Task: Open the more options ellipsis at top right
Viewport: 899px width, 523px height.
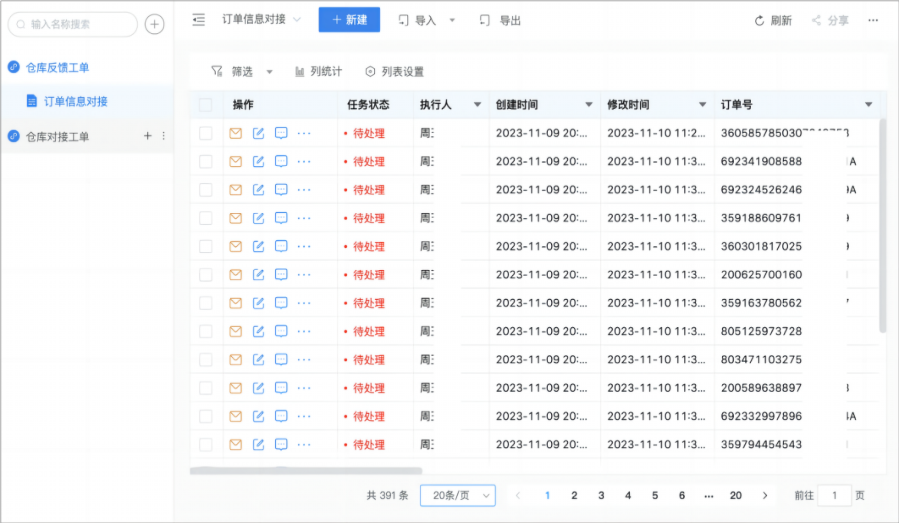Action: [873, 20]
